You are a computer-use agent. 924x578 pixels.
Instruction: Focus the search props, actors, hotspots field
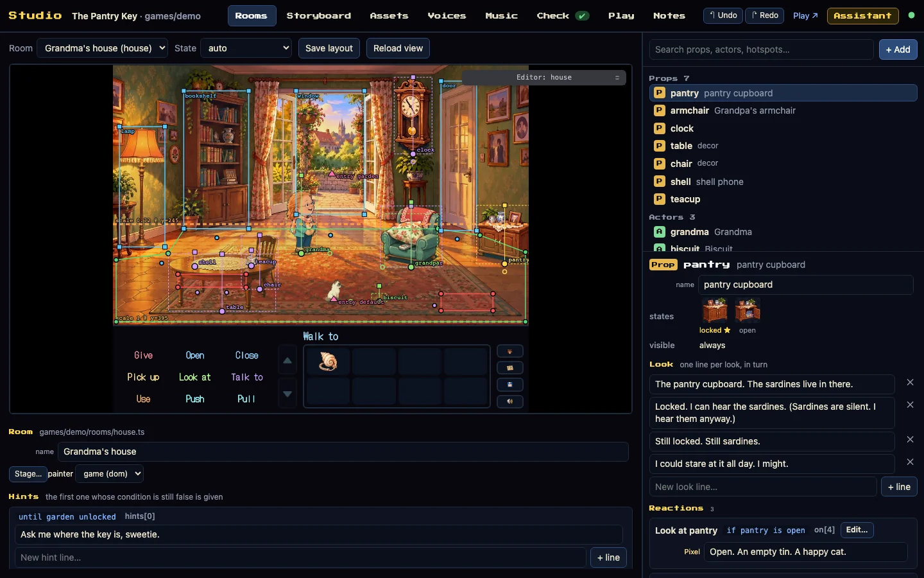[762, 49]
